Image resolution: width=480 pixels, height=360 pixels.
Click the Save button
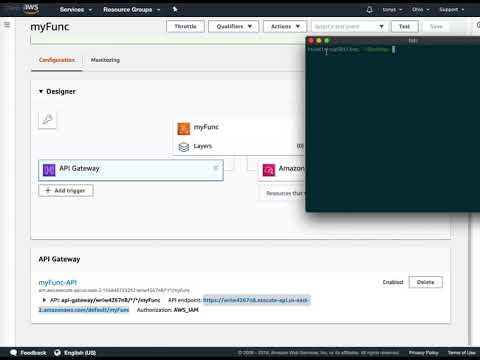pyautogui.click(x=436, y=26)
